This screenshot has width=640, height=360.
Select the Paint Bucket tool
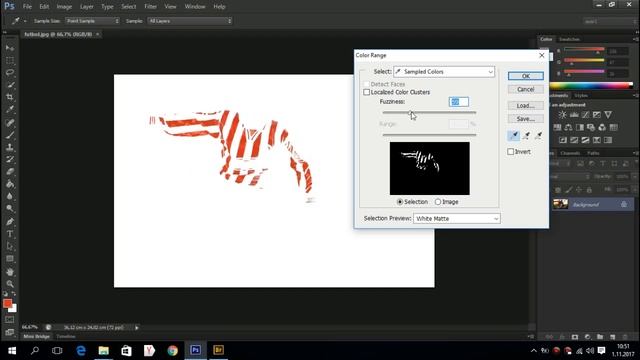[x=10, y=184]
